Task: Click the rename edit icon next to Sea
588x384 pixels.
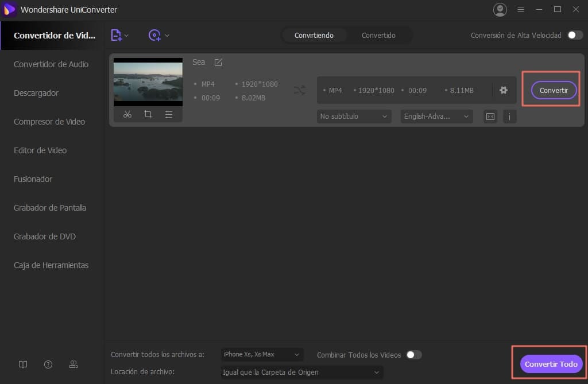Action: 218,62
